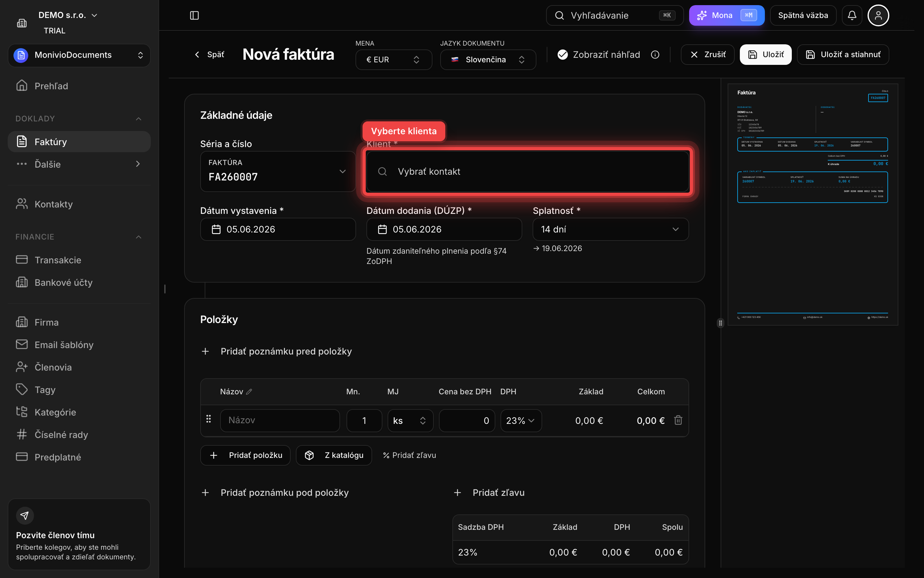Viewport: 924px width, 578px height.
Task: Open the EUR currency dropdown
Action: point(394,60)
